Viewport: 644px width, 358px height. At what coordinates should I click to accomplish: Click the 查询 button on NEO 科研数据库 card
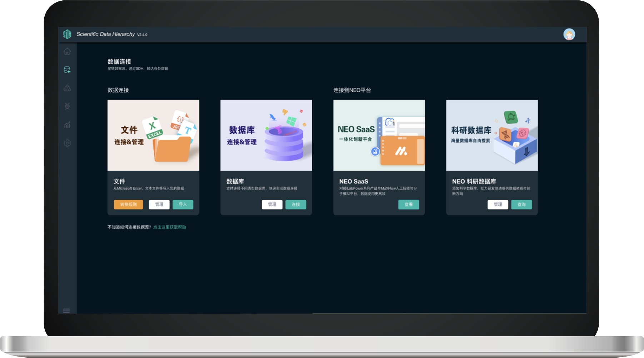coord(521,205)
